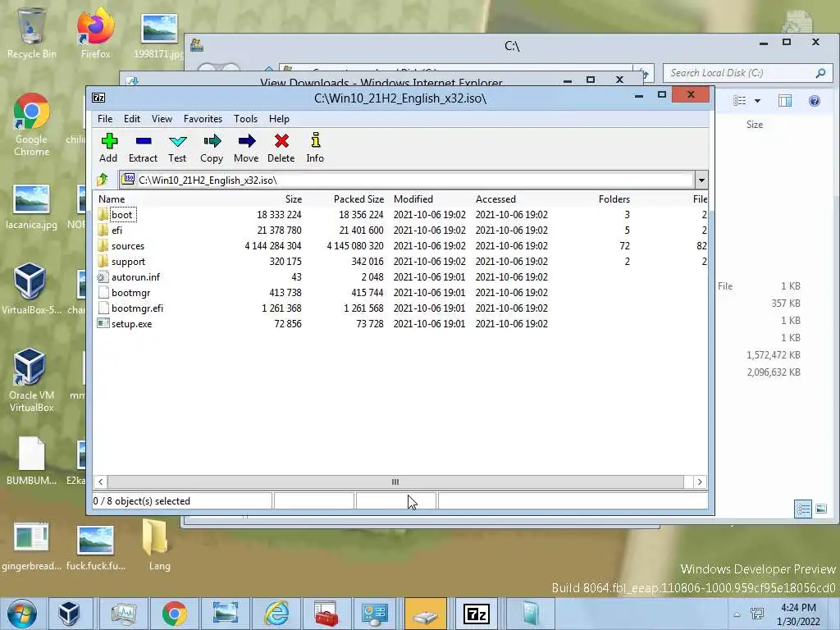Open the Help menu
This screenshot has width=840, height=630.
(279, 119)
